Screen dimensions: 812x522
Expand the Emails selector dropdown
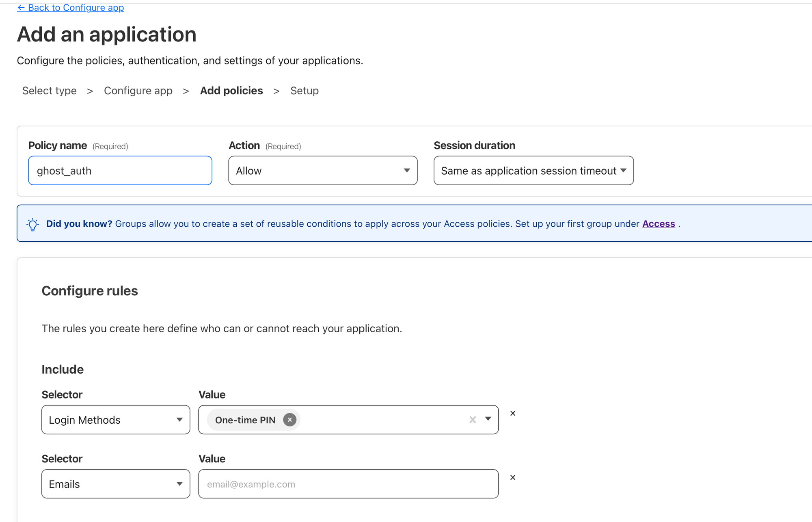click(182, 483)
